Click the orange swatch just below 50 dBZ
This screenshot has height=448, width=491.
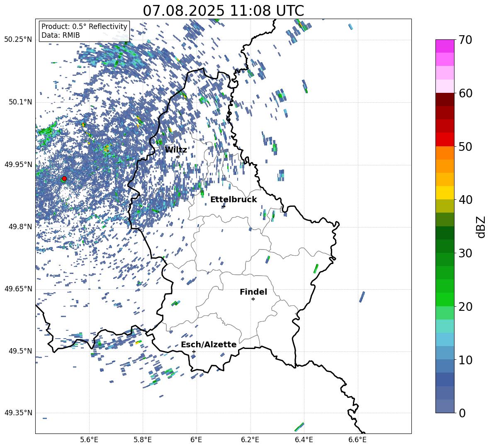pyautogui.click(x=445, y=153)
